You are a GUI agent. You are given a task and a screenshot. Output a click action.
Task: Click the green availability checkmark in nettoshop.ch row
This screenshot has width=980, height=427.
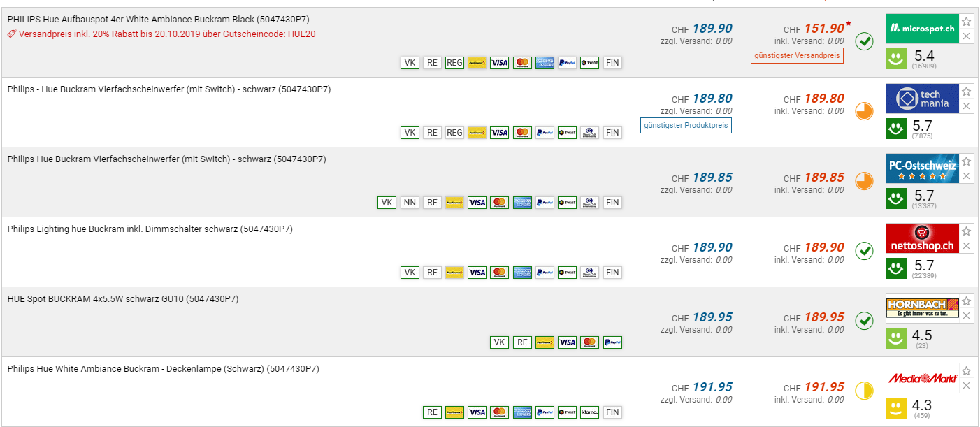click(x=865, y=251)
